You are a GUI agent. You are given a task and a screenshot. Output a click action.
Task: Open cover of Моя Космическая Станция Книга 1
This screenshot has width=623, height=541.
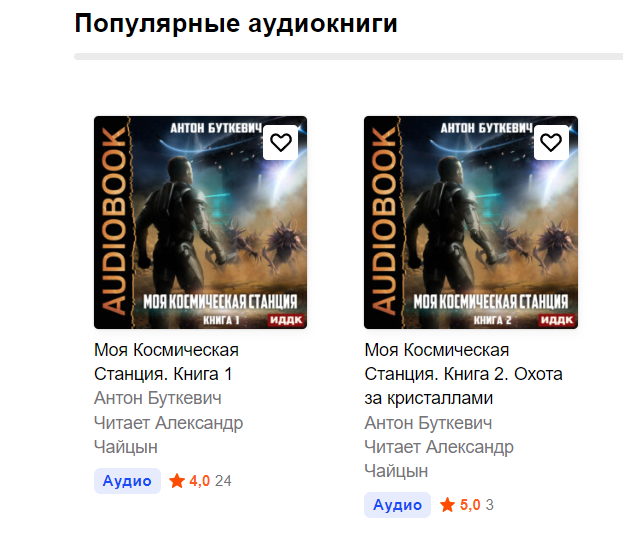pyautogui.click(x=200, y=222)
